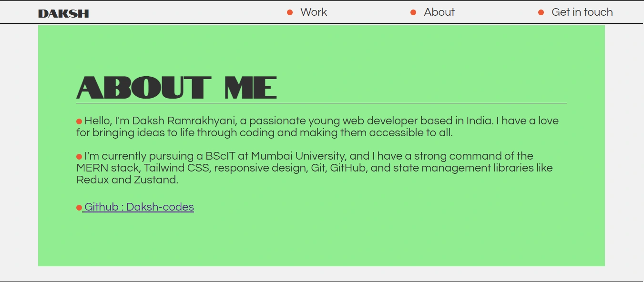Viewport: 644px width, 282px height.
Task: Open the Get in touch link
Action: click(x=582, y=12)
